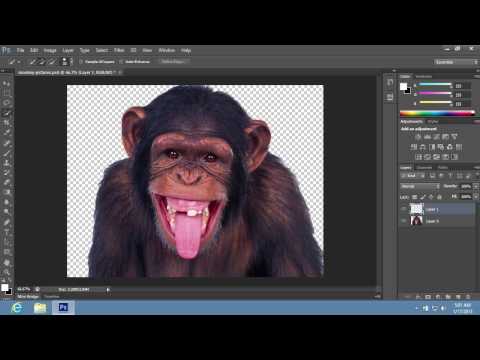Open the collapsed History panel icon
This screenshot has height=360, width=480.
pyautogui.click(x=390, y=83)
